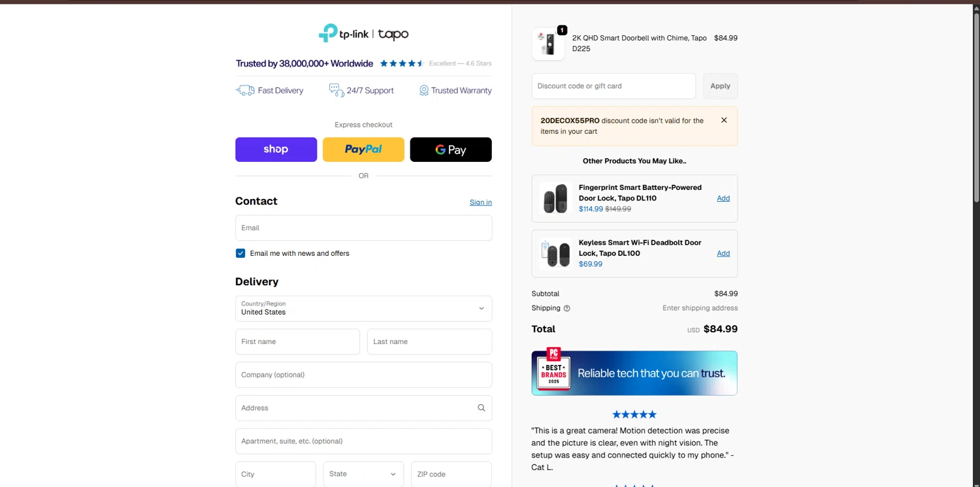Add Tapo DL110 door lock to order
This screenshot has width=980, height=487.
(x=723, y=198)
